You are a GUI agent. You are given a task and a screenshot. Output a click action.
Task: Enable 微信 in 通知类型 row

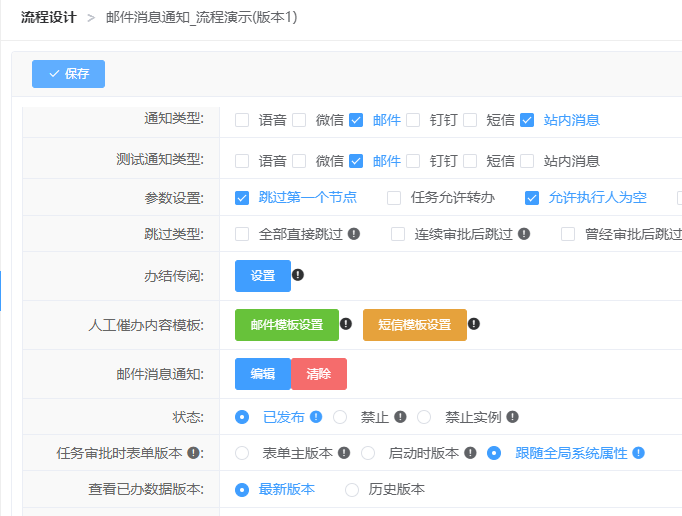pos(298,121)
